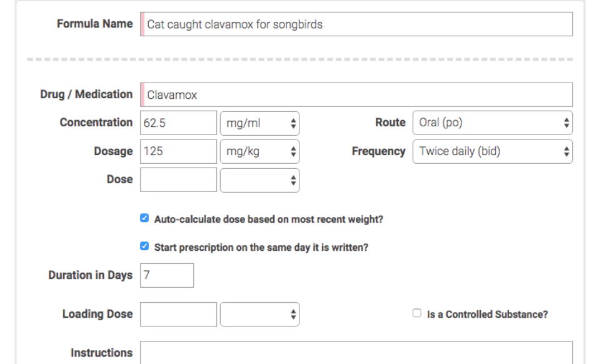The width and height of the screenshot is (589, 364).
Task: Click the Concentration value field showing 62.5
Action: [178, 123]
